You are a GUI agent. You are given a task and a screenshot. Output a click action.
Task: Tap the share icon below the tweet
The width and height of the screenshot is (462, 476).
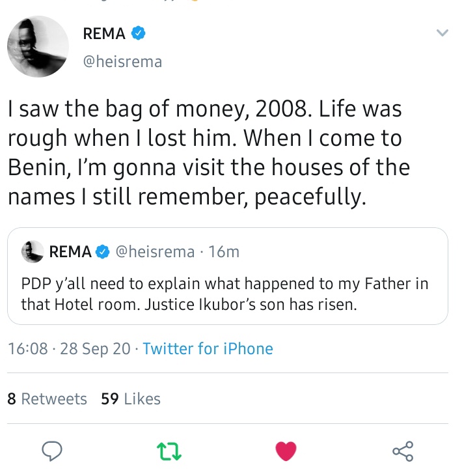click(x=403, y=450)
